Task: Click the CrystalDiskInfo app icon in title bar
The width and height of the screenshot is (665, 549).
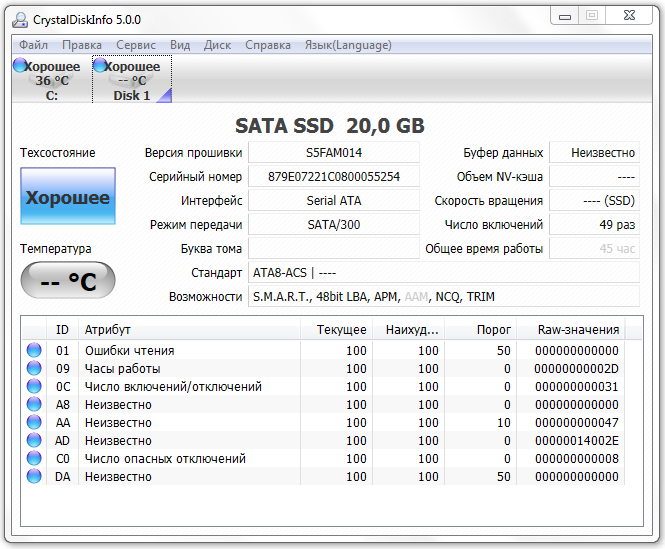Action: 20,20
